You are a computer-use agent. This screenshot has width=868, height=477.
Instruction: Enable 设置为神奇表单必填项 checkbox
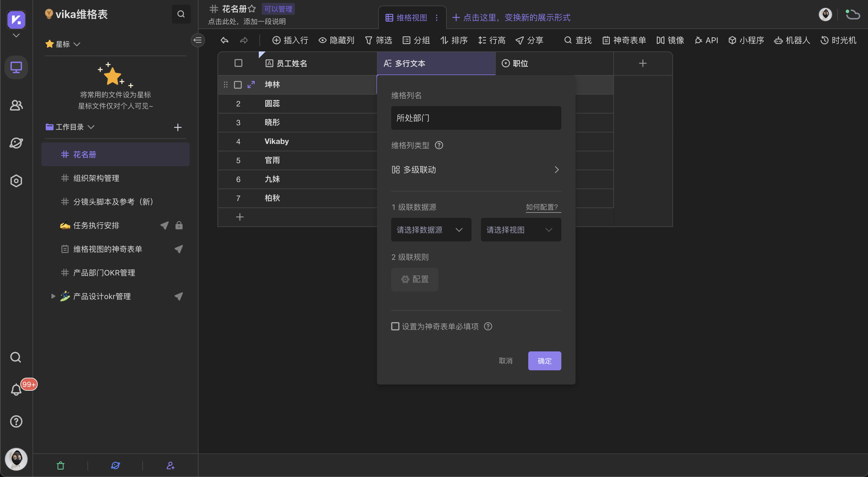395,326
